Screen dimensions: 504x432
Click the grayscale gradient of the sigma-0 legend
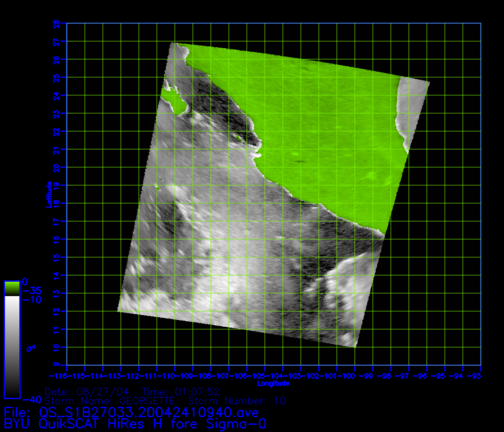point(12,346)
